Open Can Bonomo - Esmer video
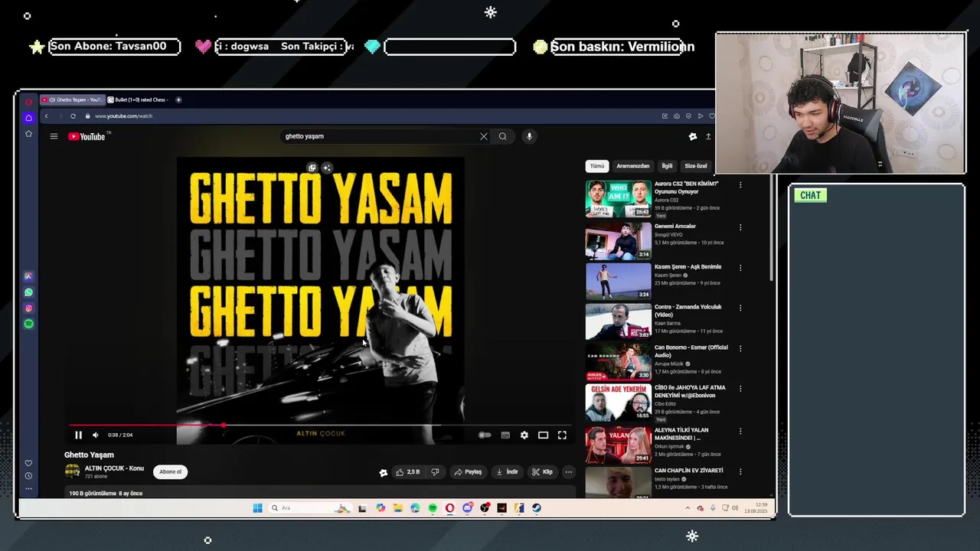 pos(619,362)
